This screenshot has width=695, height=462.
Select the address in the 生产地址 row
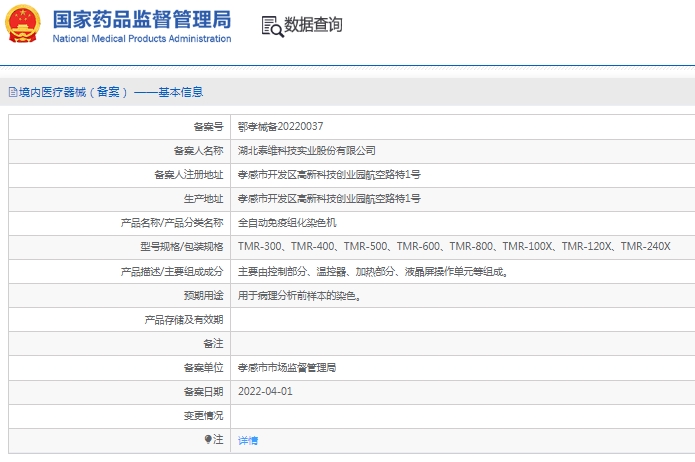click(x=329, y=199)
